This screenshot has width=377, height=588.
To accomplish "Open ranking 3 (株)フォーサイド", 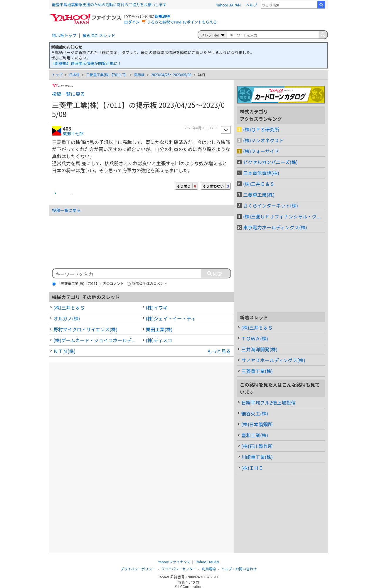I will (x=261, y=151).
